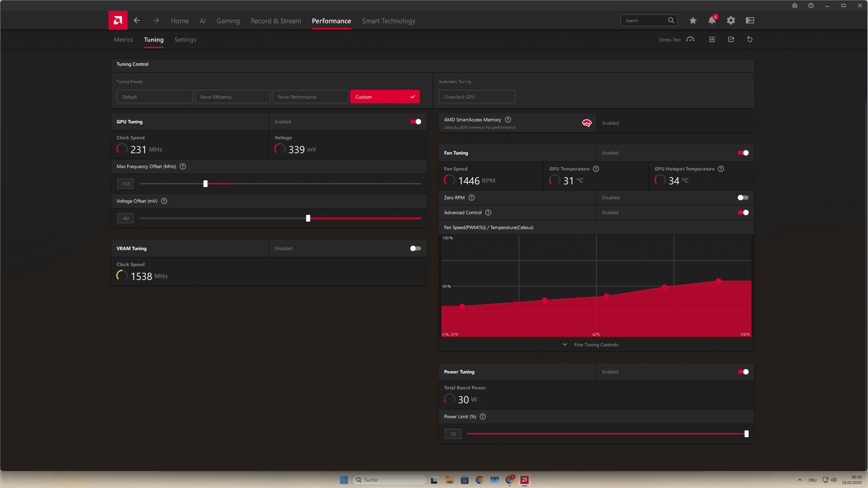Enable VRAM Tuning toggle
This screenshot has height=488, width=868.
tap(415, 248)
